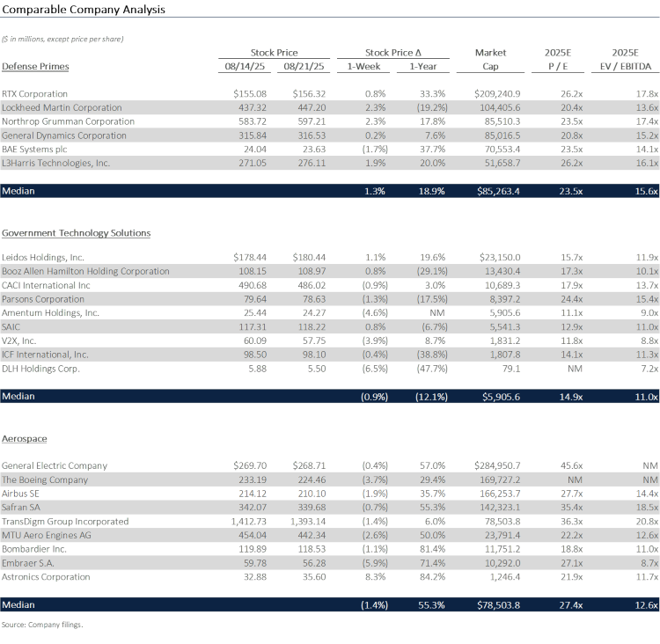Select the Safran SA row label

23,508
